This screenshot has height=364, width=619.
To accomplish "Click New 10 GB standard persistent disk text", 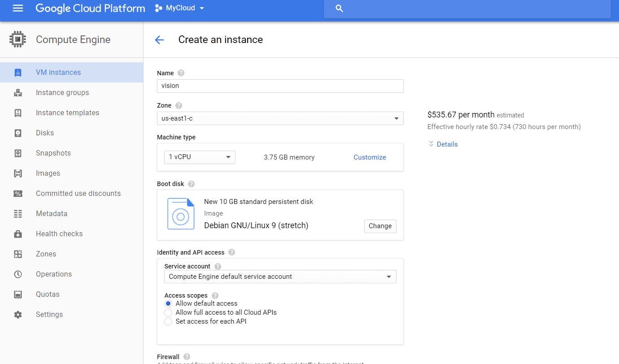I will tap(258, 202).
